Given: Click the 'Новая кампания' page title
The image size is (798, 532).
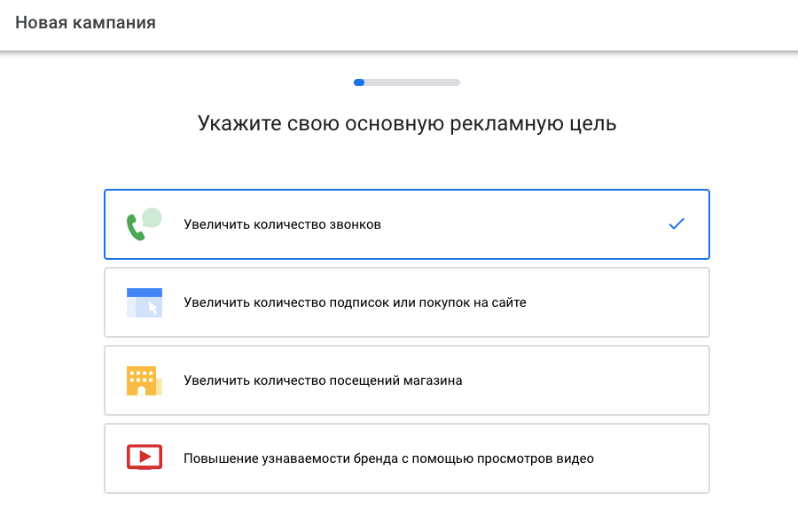Looking at the screenshot, I should coord(85,23).
